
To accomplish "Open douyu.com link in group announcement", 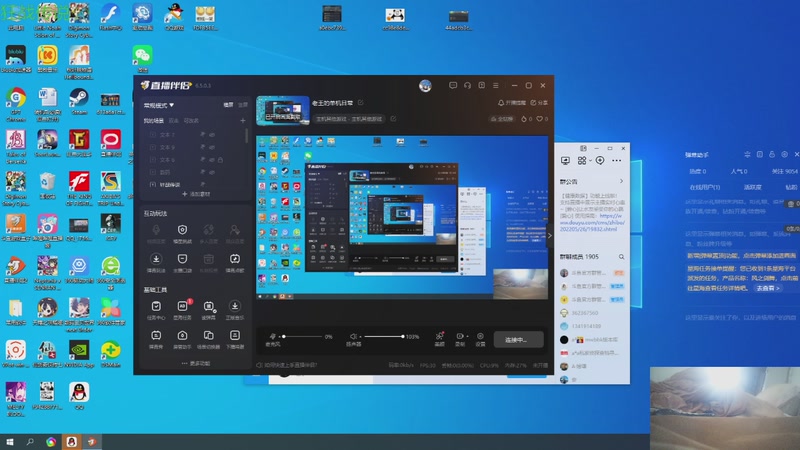I will [x=592, y=222].
